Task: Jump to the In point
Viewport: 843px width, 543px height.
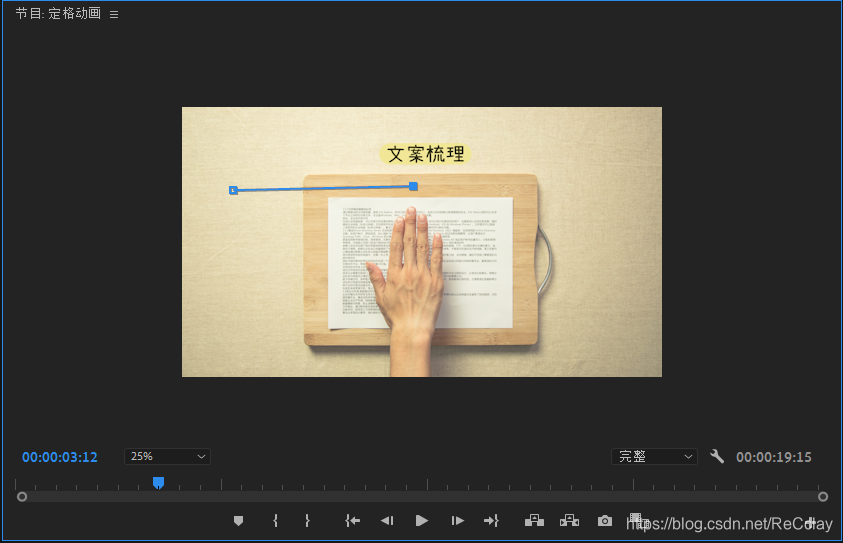Action: coord(353,520)
